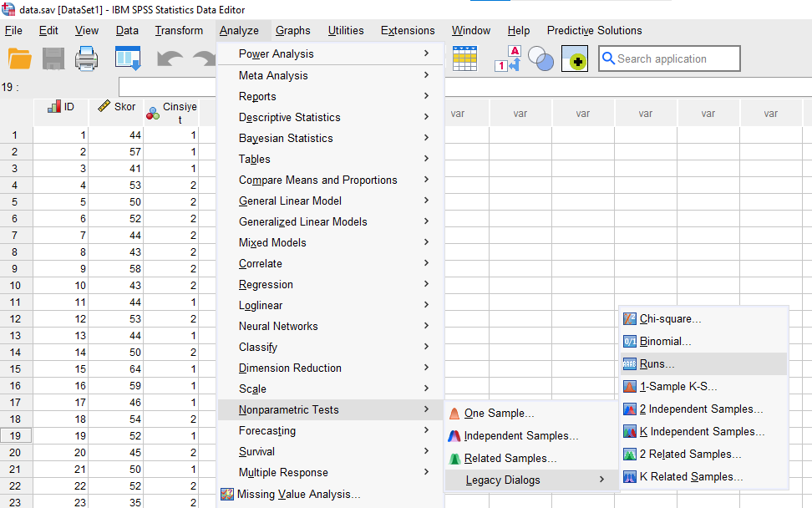Expand the Regression submenu
The image size is (812, 508).
[x=266, y=284]
